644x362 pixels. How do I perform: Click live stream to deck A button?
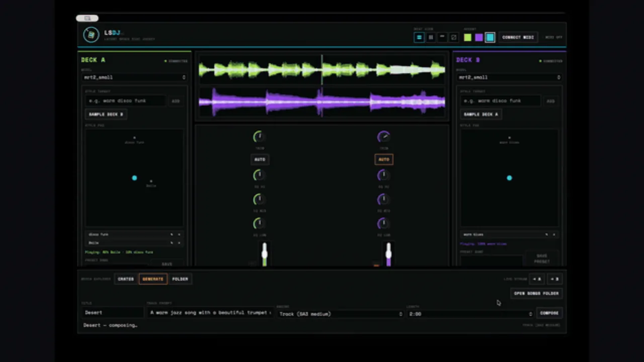pyautogui.click(x=537, y=279)
